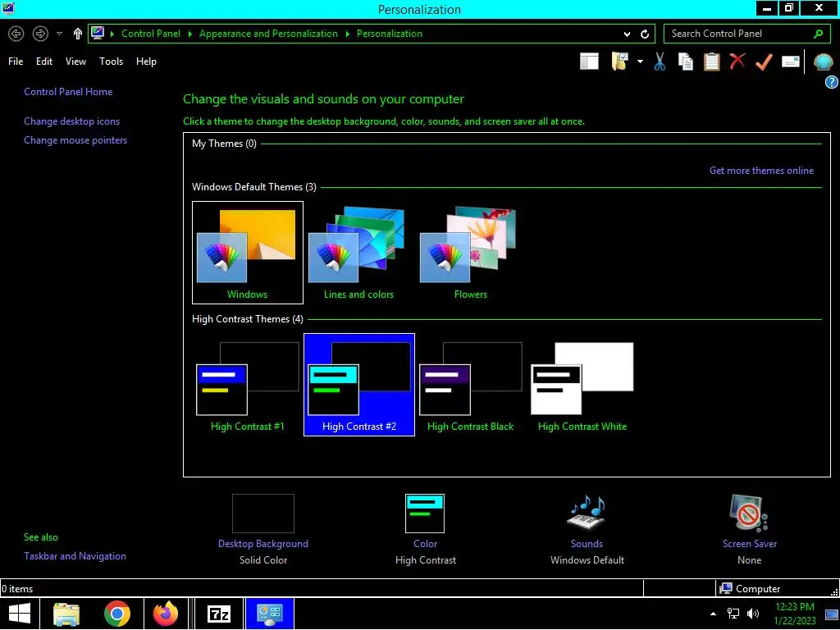This screenshot has height=630, width=840.
Task: Open 7-Zip from the taskbar
Action: click(218, 614)
